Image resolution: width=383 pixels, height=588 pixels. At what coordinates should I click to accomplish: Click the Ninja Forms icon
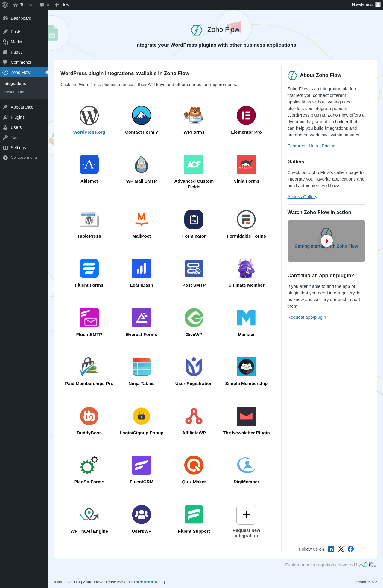pyautogui.click(x=246, y=164)
